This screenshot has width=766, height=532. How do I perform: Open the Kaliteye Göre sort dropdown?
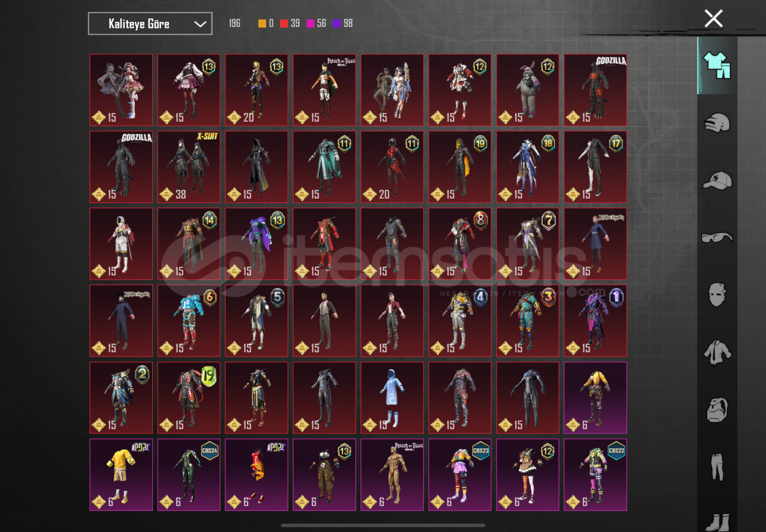point(150,24)
